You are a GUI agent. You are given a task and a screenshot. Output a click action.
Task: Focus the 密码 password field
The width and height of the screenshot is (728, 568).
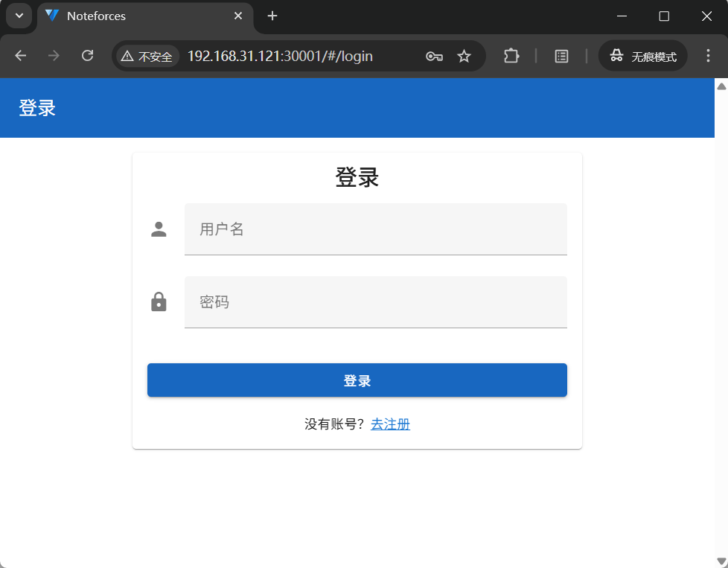(376, 302)
